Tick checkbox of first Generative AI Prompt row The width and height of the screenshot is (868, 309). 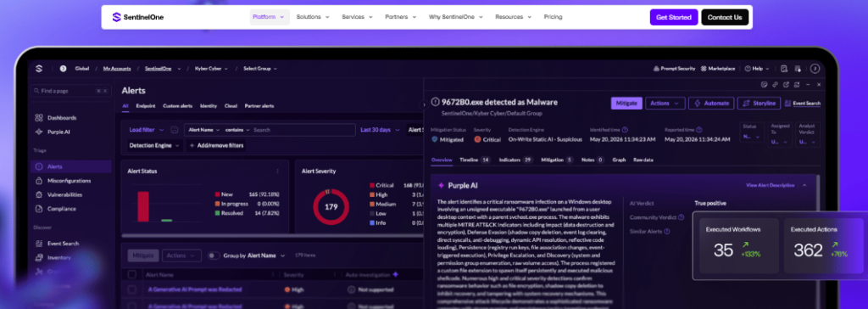tap(131, 289)
